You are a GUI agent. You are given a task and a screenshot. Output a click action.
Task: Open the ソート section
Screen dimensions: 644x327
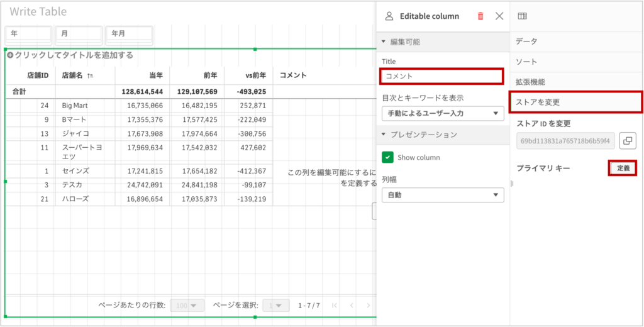click(526, 62)
